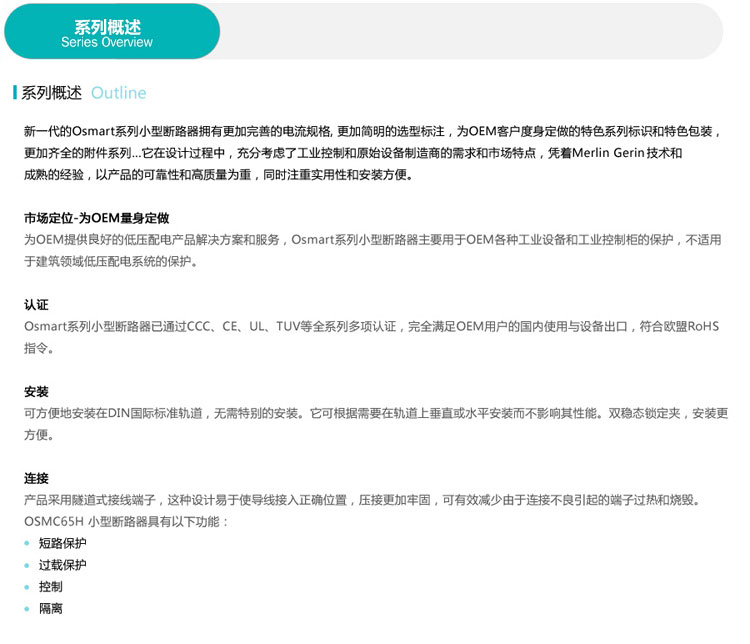Click the 连接 section heading
The height and width of the screenshot is (644, 750).
pos(36,478)
